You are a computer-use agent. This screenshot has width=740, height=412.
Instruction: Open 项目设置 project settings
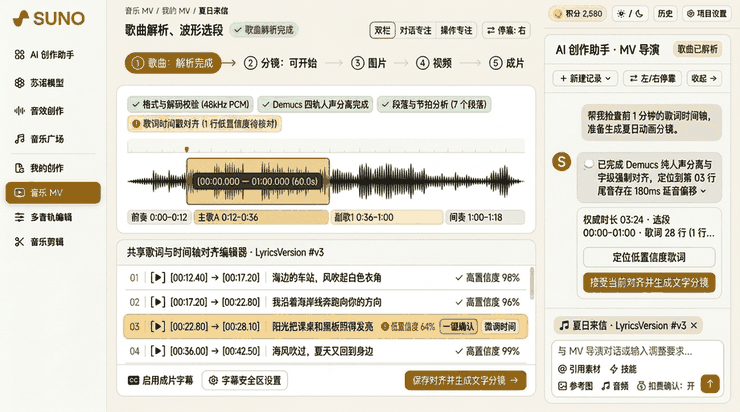tap(706, 14)
